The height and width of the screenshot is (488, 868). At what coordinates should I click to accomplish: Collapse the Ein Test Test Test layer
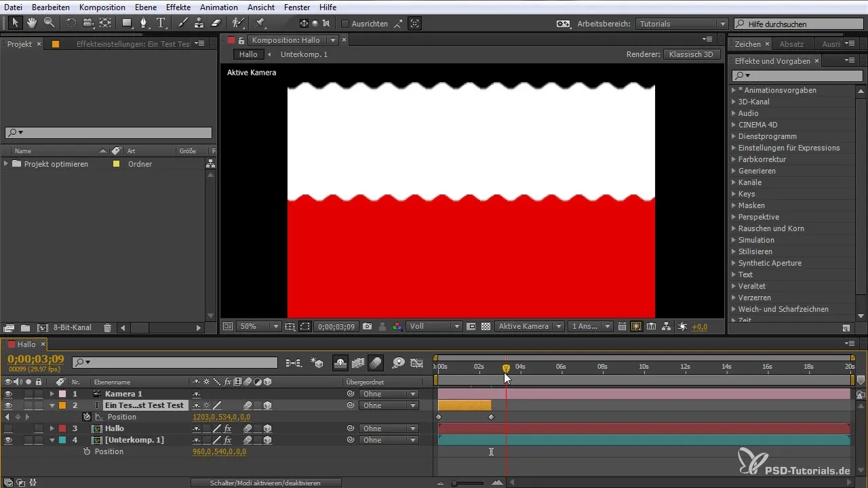coord(52,405)
